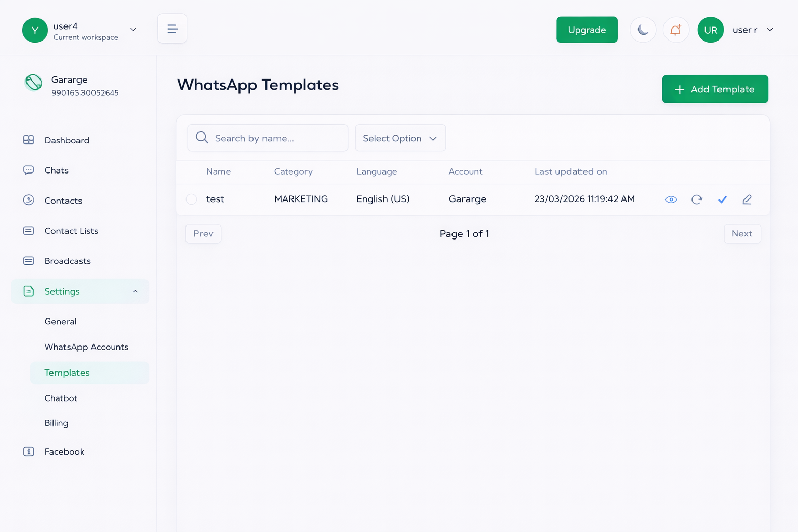The height and width of the screenshot is (532, 798).
Task: Click the blue checkmark icon in test row
Action: point(722,199)
